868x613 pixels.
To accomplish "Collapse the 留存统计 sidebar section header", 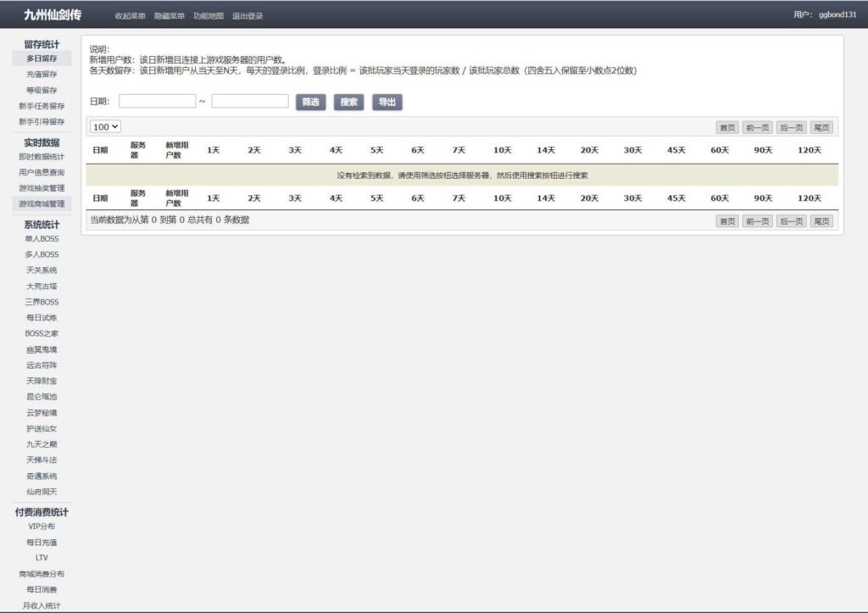I will click(x=42, y=44).
